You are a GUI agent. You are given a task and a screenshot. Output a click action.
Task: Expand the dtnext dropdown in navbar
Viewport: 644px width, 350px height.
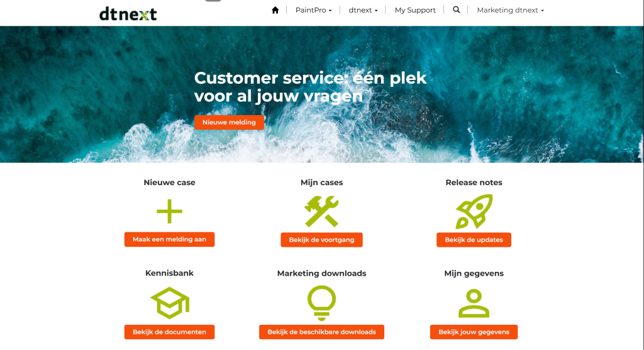click(363, 10)
